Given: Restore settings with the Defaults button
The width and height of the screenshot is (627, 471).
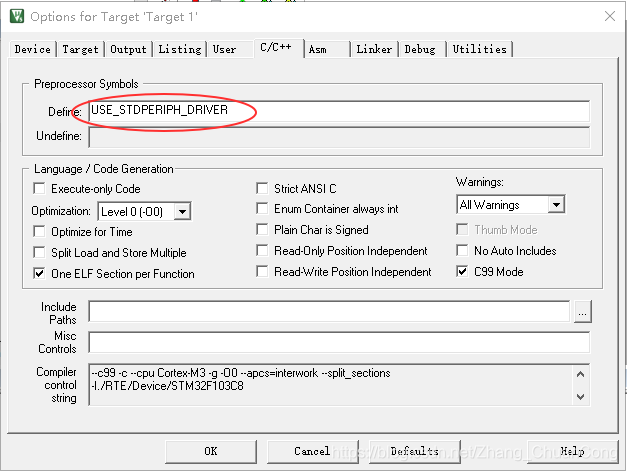Looking at the screenshot, I should pyautogui.click(x=415, y=451).
